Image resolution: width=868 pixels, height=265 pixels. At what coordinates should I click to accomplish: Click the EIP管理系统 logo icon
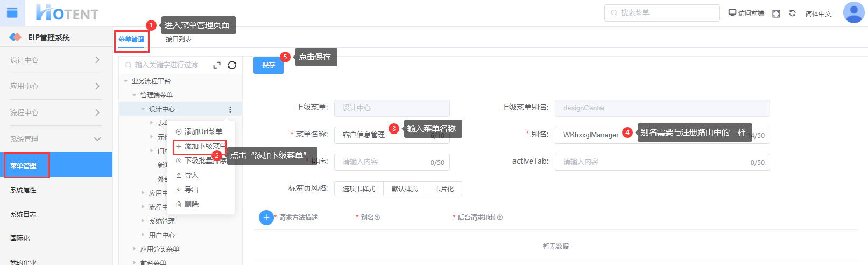click(16, 37)
